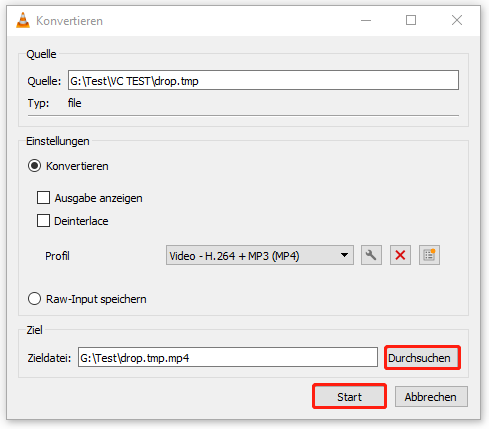Viewport: 489px width, 429px height.
Task: Delete selected profile with red X
Action: tap(400, 255)
